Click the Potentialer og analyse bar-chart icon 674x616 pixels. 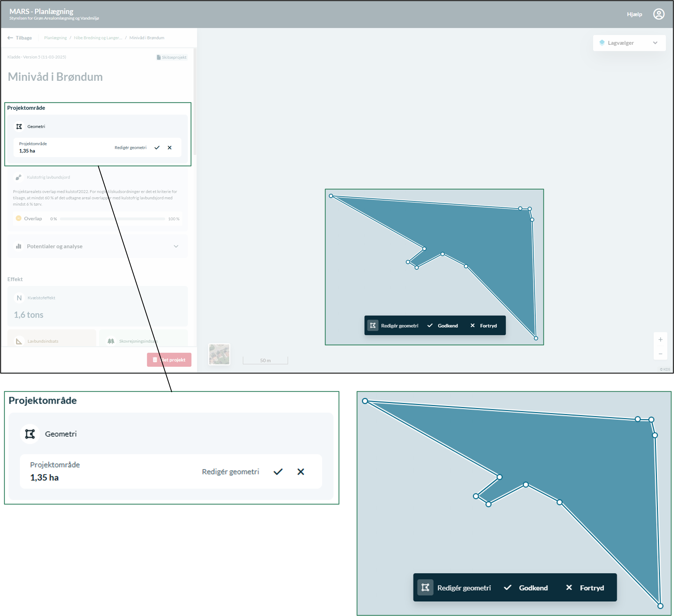(18, 246)
